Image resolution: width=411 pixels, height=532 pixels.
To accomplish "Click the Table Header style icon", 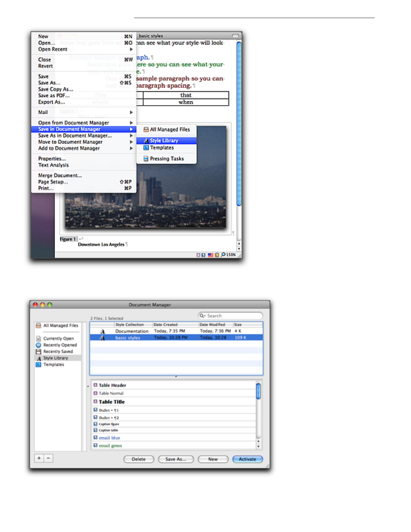I will click(x=96, y=385).
